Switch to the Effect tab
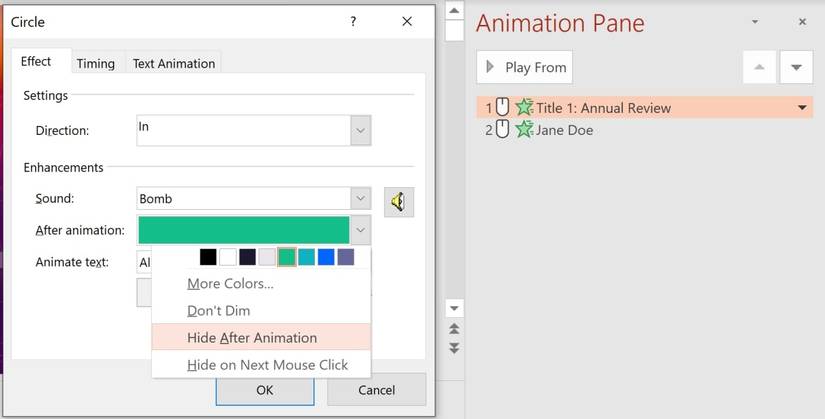Viewport: 825px width, 419px height. [x=36, y=62]
